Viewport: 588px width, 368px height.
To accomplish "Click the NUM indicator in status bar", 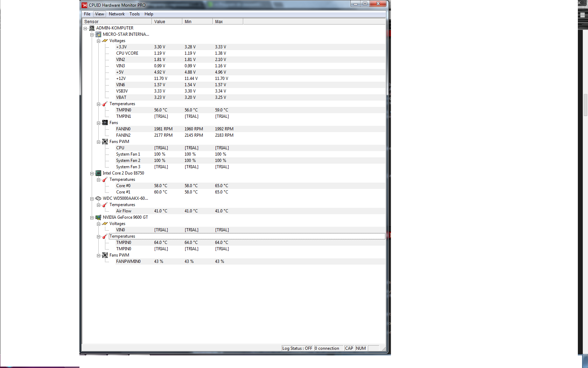I will (x=361, y=348).
